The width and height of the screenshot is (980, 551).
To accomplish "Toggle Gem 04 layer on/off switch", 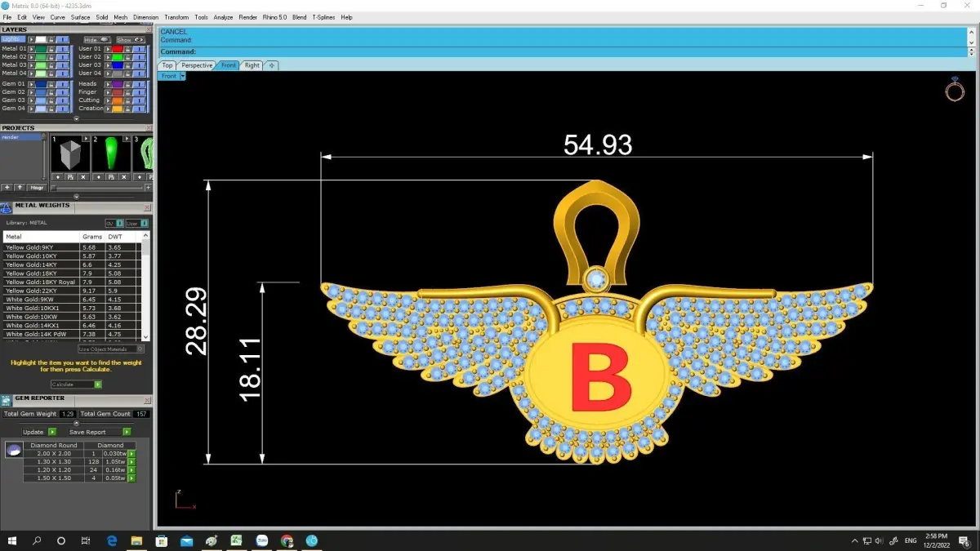I will [62, 109].
